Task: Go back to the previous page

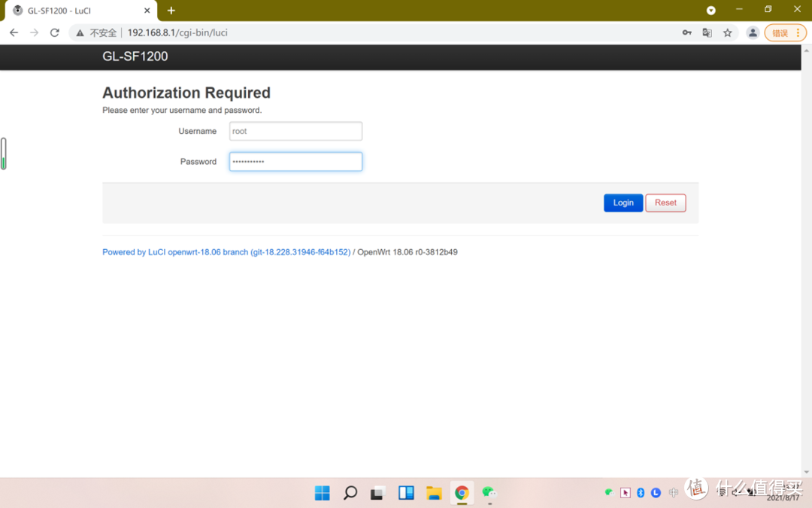Action: click(x=14, y=33)
